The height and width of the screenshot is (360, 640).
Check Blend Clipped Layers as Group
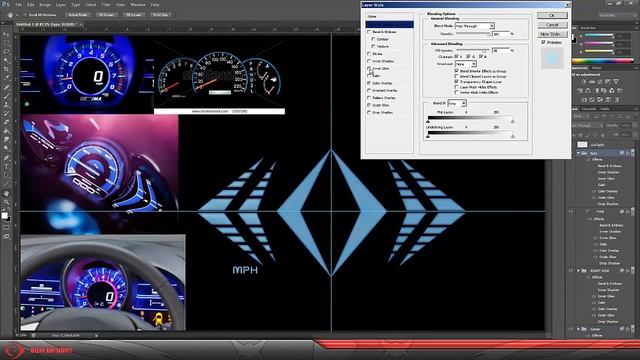pyautogui.click(x=457, y=76)
